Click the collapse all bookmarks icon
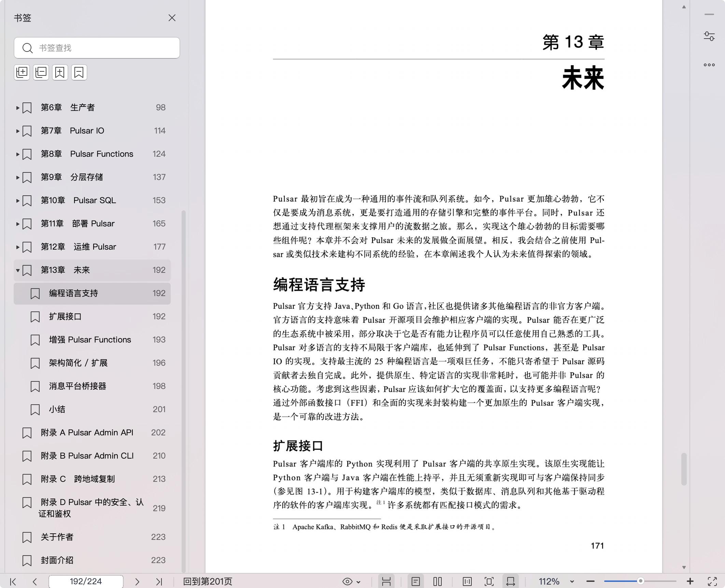 click(41, 72)
